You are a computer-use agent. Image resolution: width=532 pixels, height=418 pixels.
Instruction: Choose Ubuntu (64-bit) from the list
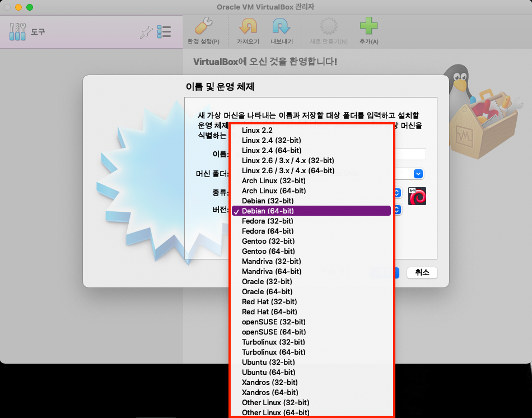pos(311,372)
